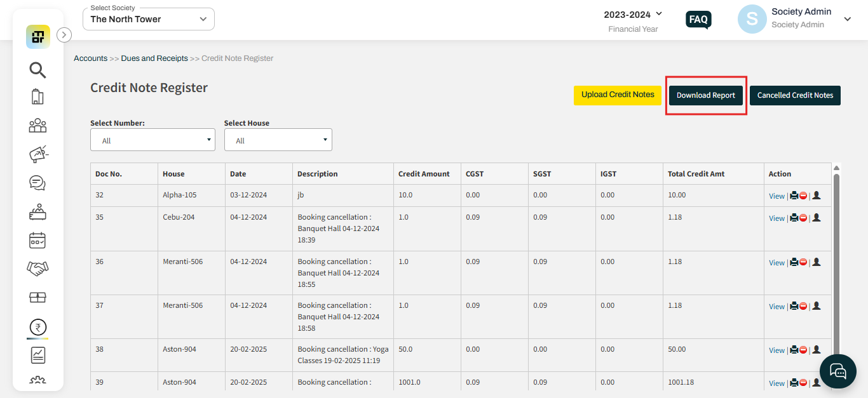Open the rupee Accounts icon in sidebar

click(x=38, y=328)
